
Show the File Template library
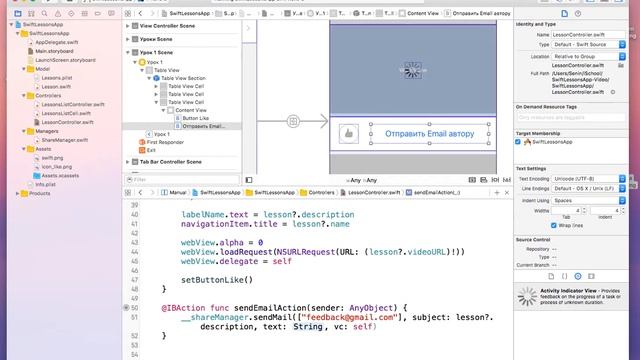[551, 276]
